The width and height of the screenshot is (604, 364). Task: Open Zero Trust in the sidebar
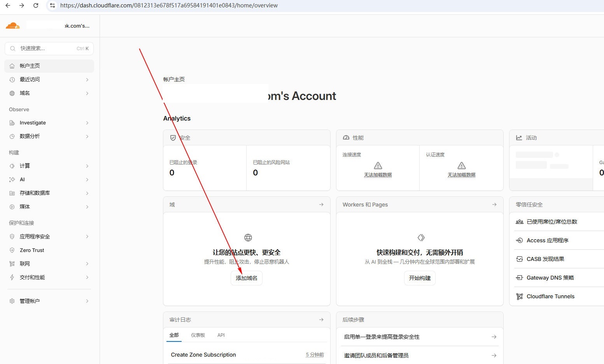coord(49,250)
